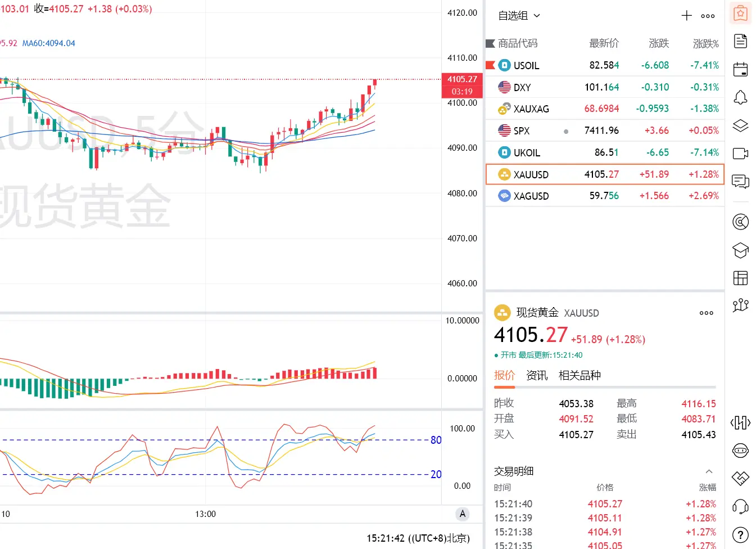
Task: Click the radar target icon in sidebar
Action: pyautogui.click(x=740, y=222)
